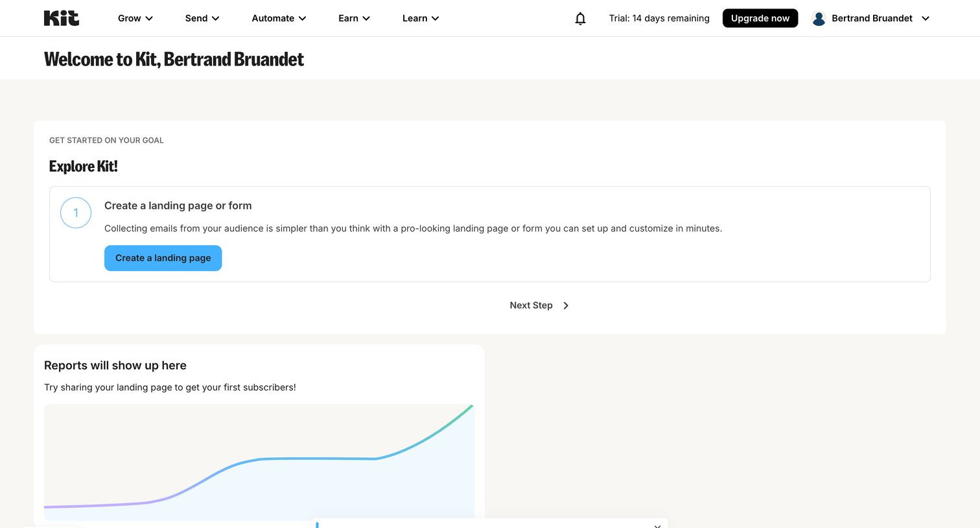Click Upgrade now button
980x528 pixels.
(x=760, y=18)
